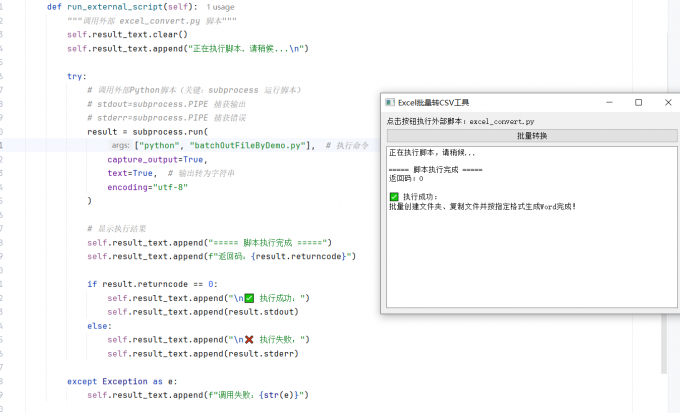Image resolution: width=680 pixels, height=413 pixels.
Task: Click the app icon in the Excel批量转CSV工具 title bar
Action: [390, 102]
